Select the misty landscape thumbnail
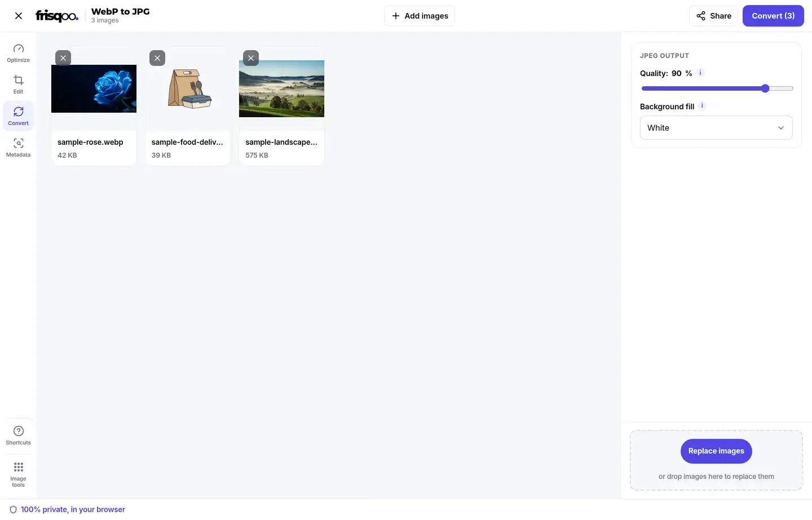The width and height of the screenshot is (812, 520). (x=281, y=88)
